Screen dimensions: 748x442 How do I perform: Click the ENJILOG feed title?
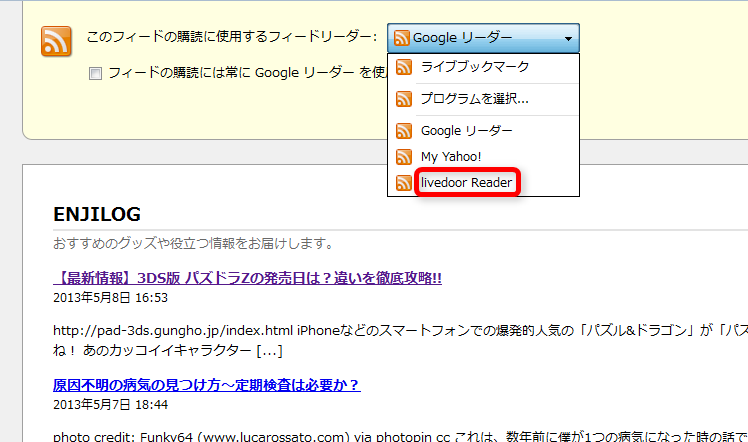[x=97, y=215]
